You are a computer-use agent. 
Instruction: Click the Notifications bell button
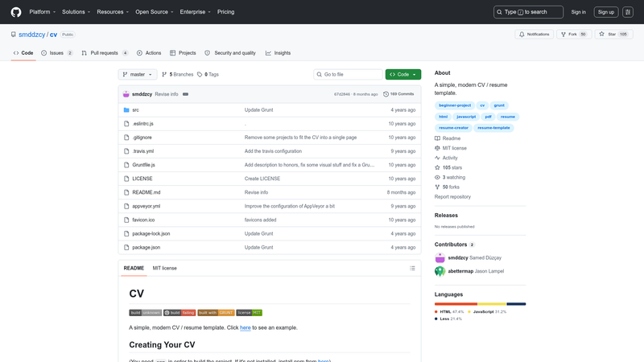coord(534,34)
